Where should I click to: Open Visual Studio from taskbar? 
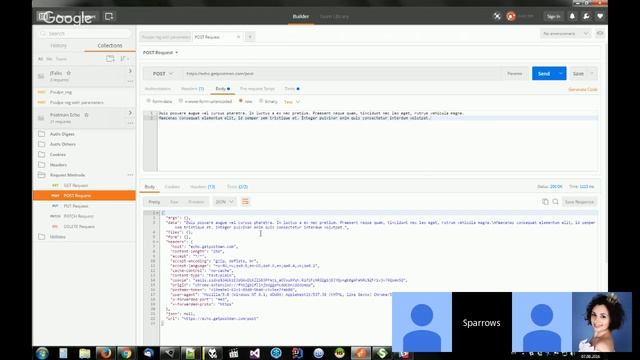pos(254,353)
